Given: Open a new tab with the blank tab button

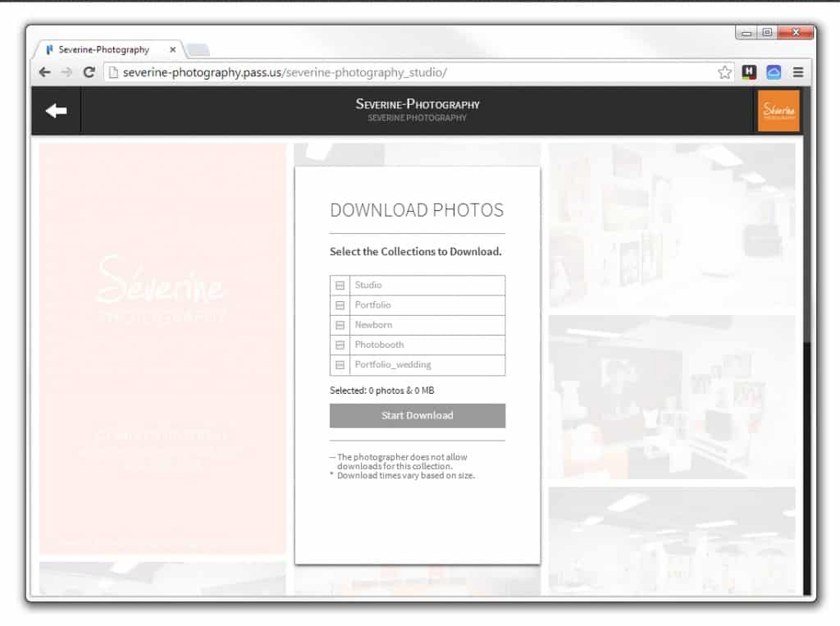Looking at the screenshot, I should pos(199,50).
